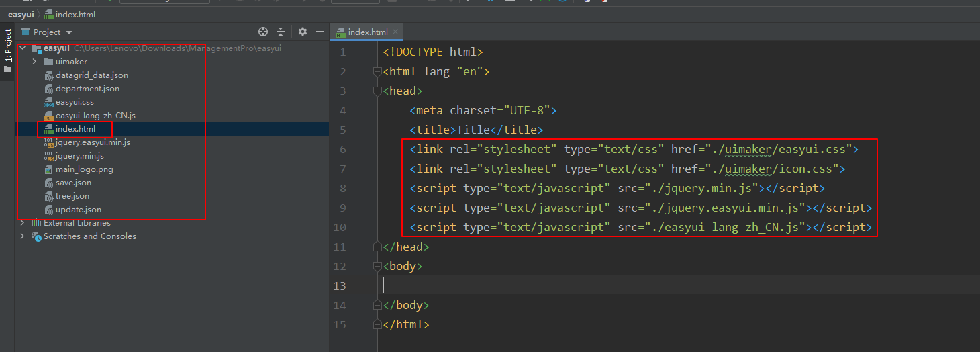This screenshot has width=980, height=352.
Task: Select the easyui project root folder icon
Action: (x=36, y=48)
